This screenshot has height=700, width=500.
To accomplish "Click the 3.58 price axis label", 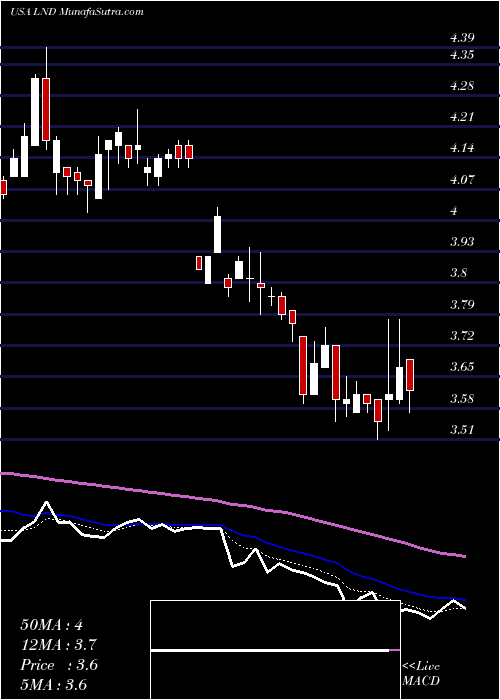I will click(x=462, y=399).
